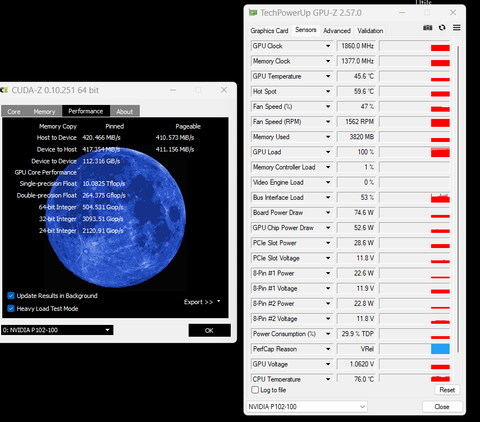Click the OK button in CUDA-Z
This screenshot has width=480, height=422.
tap(209, 330)
